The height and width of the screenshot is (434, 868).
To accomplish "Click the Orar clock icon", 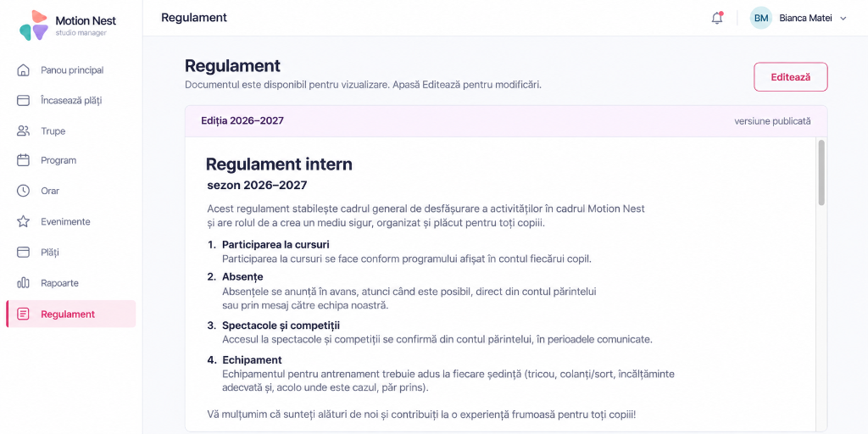I will click(x=23, y=191).
